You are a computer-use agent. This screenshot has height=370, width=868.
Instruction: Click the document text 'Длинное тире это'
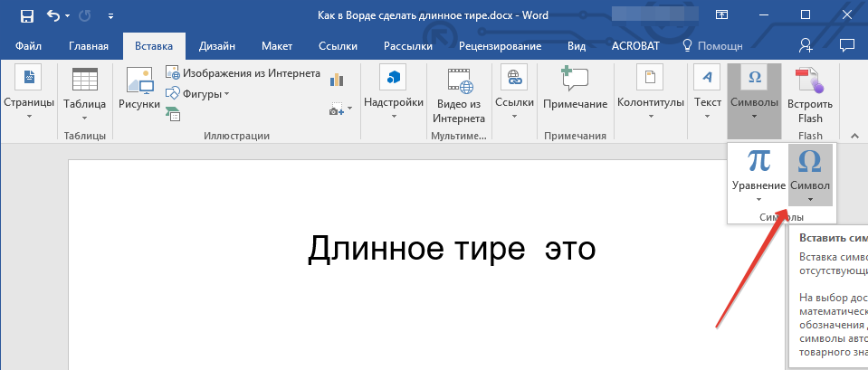coord(452,249)
